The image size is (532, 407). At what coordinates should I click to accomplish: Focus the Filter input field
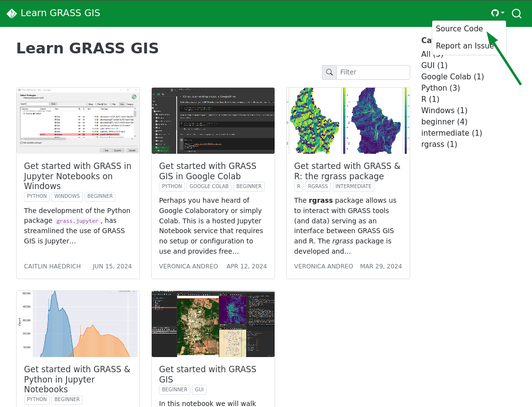coord(373,72)
